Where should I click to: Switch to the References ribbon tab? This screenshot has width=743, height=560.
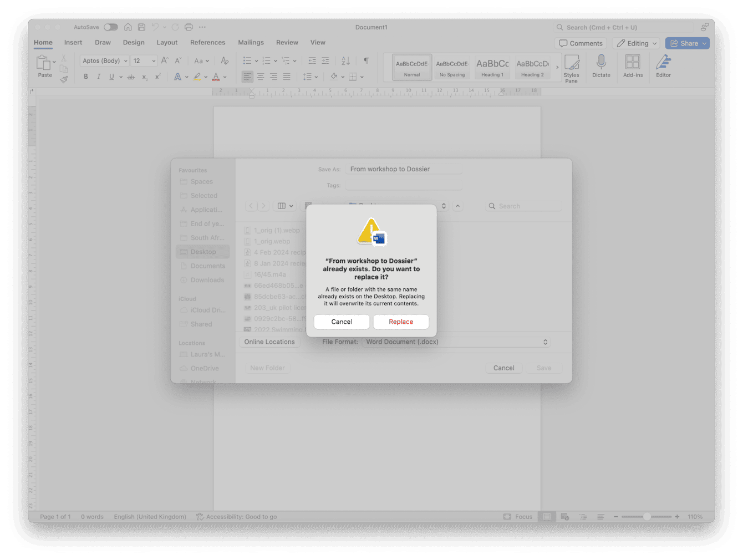point(207,42)
